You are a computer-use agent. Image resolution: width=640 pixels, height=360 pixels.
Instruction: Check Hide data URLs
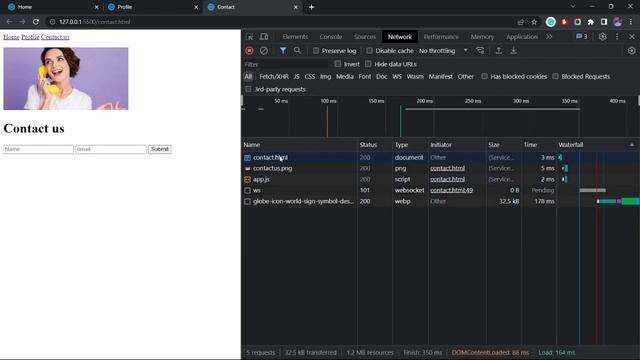click(x=368, y=64)
